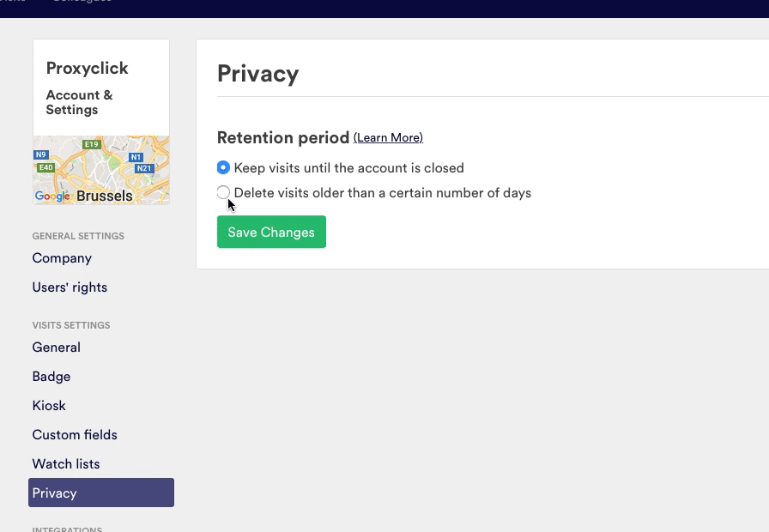Viewport: 769px width, 532px height.
Task: Click the N1 road badge on map
Action: pos(136,158)
